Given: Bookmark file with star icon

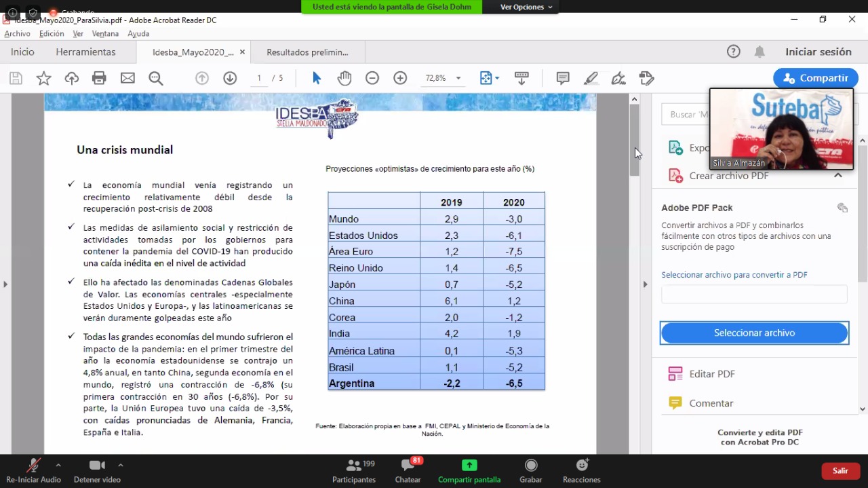Looking at the screenshot, I should tap(44, 78).
